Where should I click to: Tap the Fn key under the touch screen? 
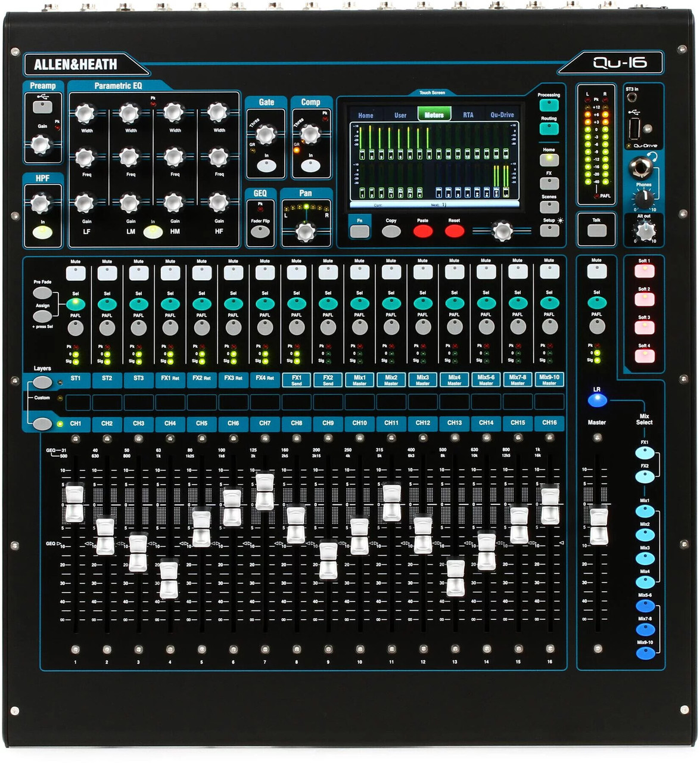(359, 231)
